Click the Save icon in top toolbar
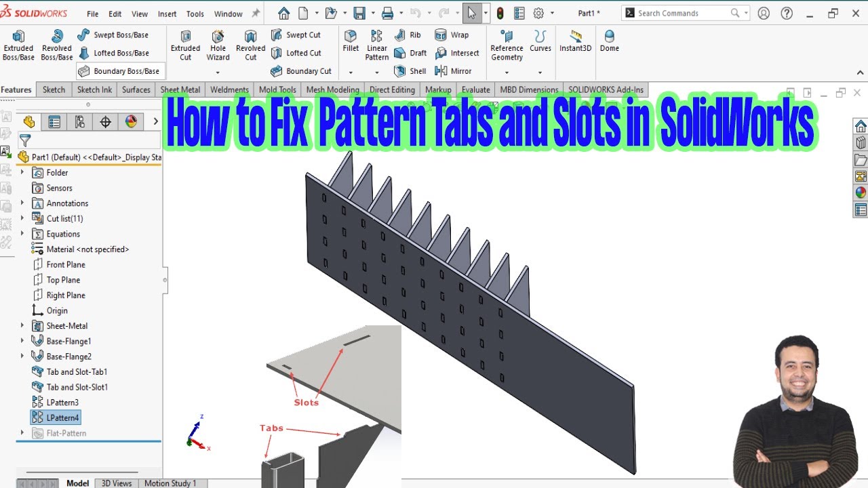The image size is (868, 488). (x=359, y=13)
